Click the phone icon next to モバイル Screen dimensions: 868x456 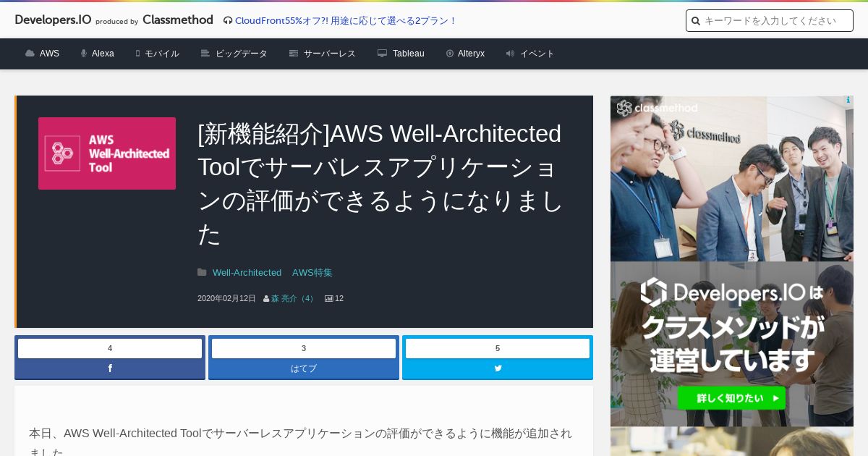pos(137,54)
